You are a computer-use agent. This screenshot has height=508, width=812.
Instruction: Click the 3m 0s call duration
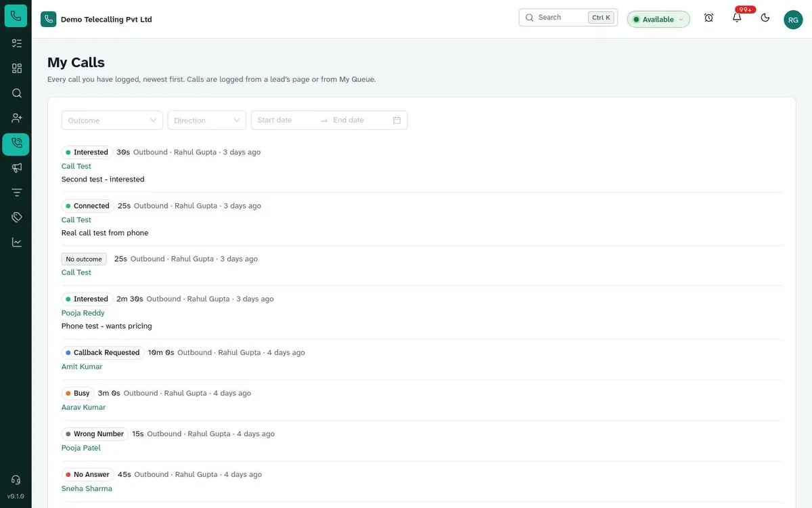tap(109, 394)
